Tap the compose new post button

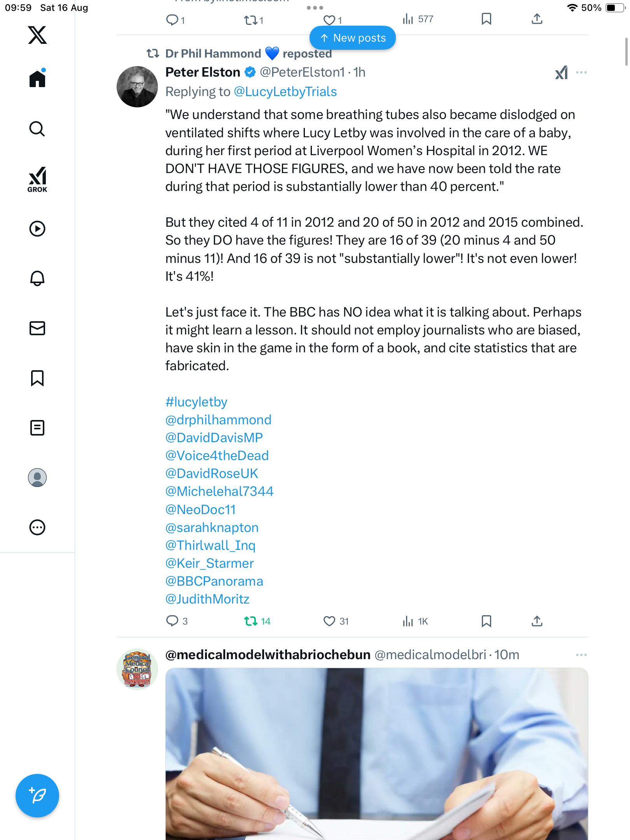click(37, 795)
